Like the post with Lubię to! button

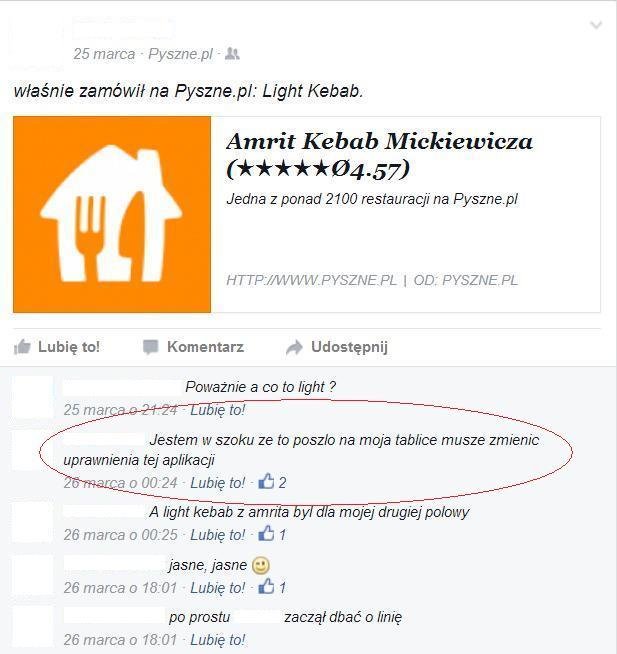57,347
